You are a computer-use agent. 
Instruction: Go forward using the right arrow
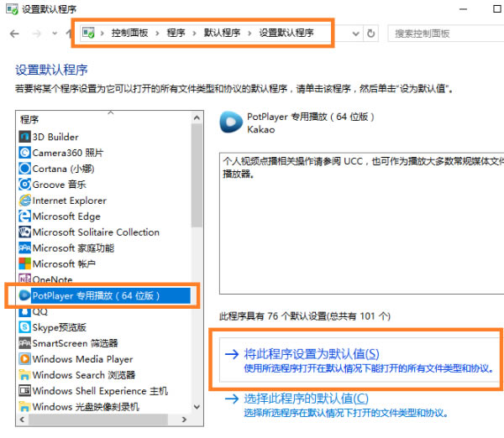coord(37,34)
